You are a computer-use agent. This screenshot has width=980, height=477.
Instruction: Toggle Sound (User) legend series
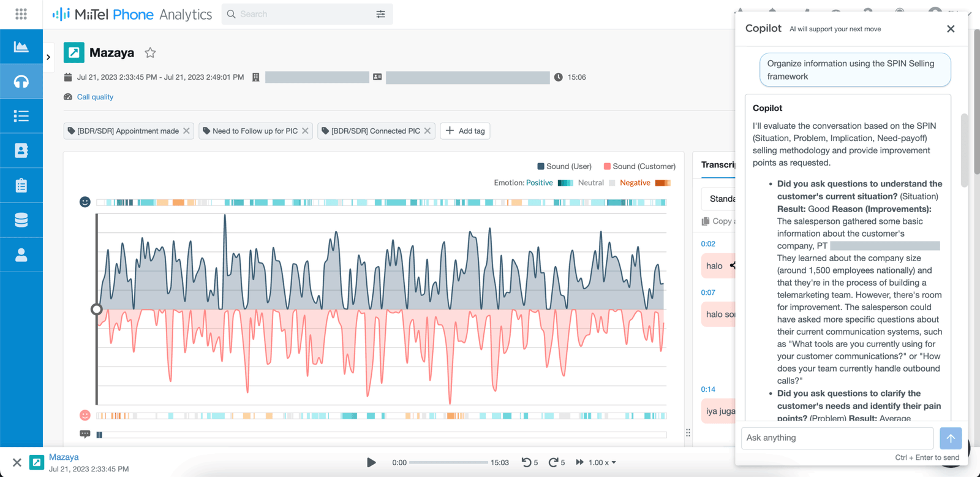pyautogui.click(x=564, y=166)
